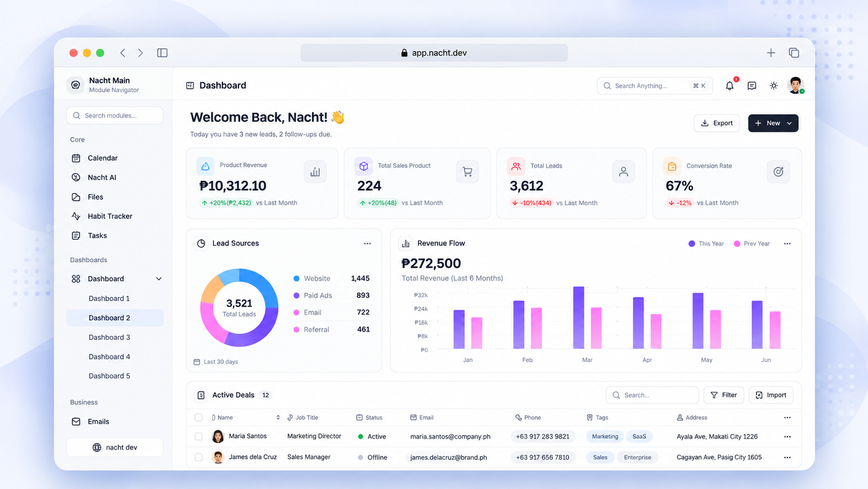
Task: Click the app.nacht.dev address bar
Action: [x=434, y=52]
